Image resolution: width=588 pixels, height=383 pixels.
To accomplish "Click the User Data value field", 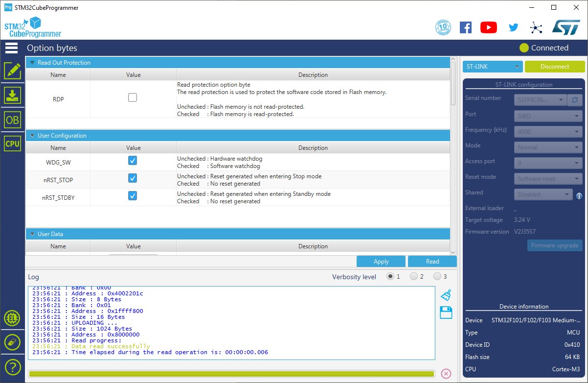I will (133, 254).
